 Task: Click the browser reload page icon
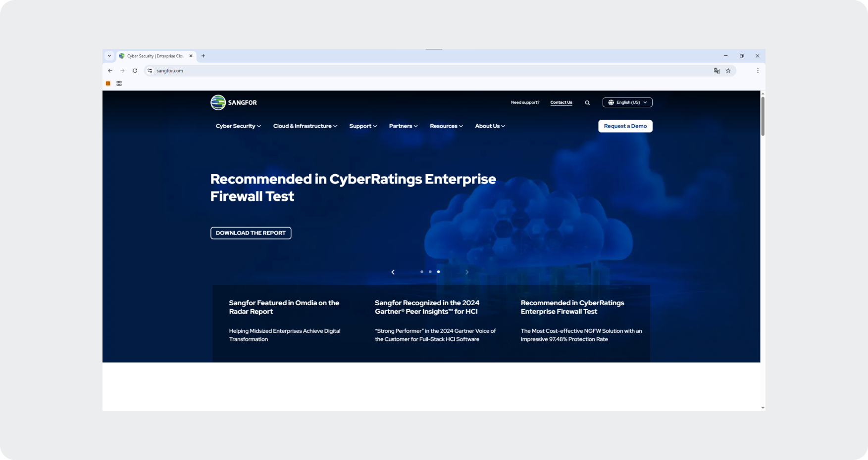tap(135, 71)
